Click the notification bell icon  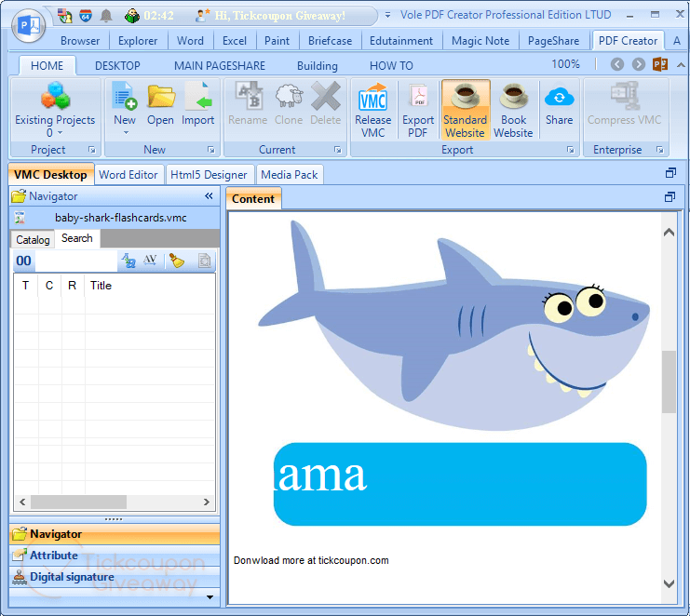(105, 16)
